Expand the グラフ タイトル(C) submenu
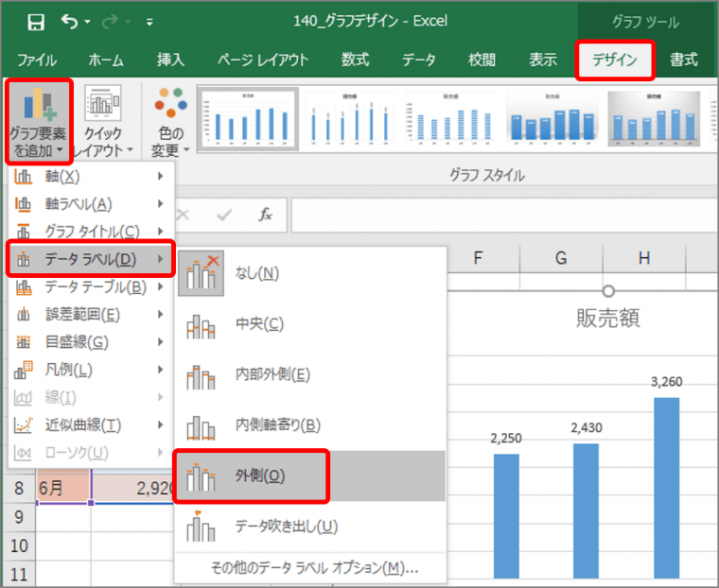Image resolution: width=719 pixels, height=588 pixels. pos(91,231)
